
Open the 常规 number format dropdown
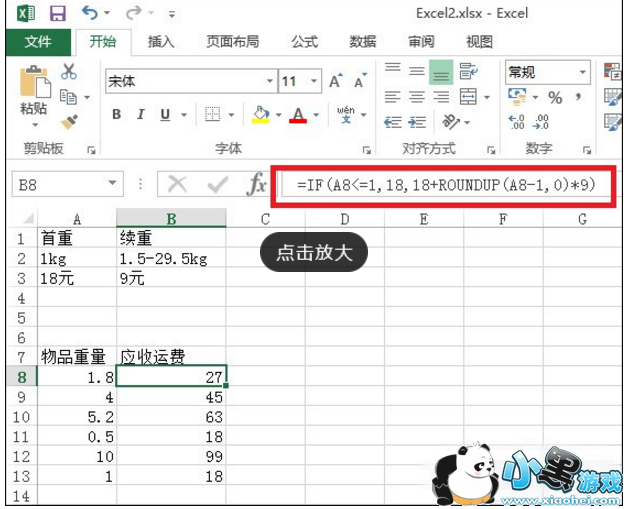coord(582,72)
